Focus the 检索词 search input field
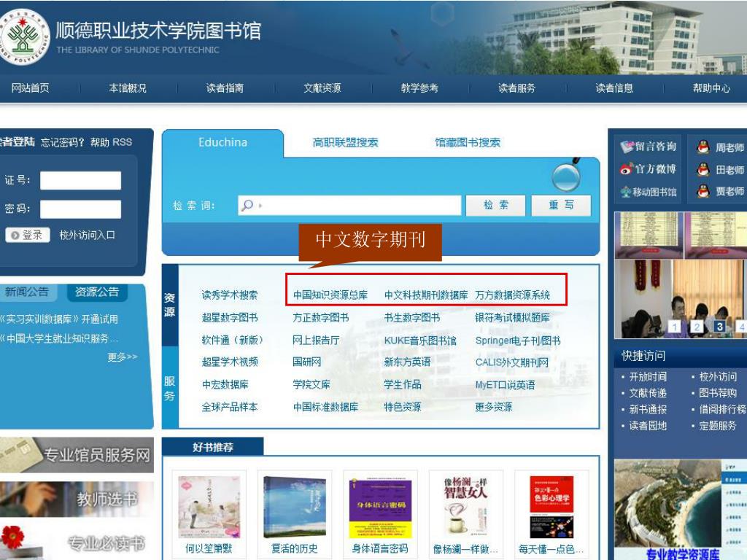The image size is (747, 560). [349, 205]
